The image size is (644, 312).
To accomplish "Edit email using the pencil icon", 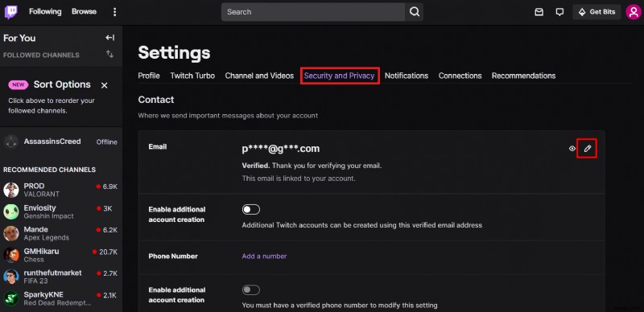I will coord(588,149).
